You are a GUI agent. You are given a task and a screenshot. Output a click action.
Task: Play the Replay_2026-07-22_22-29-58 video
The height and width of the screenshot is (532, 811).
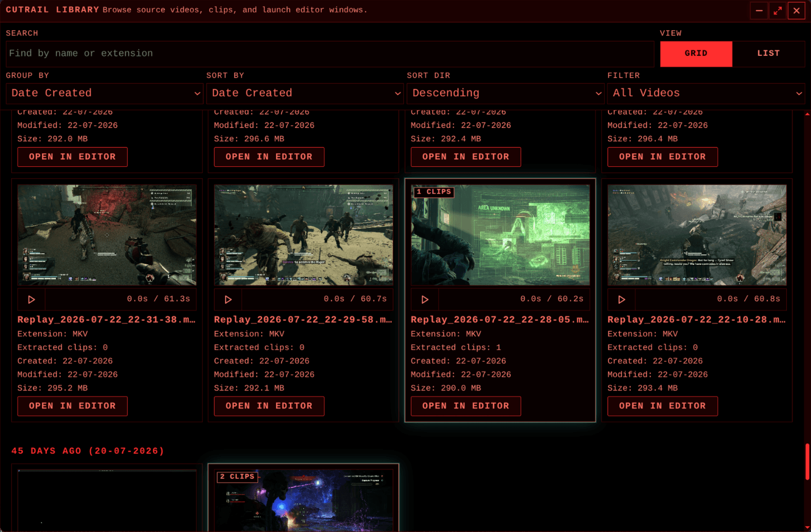pos(228,299)
